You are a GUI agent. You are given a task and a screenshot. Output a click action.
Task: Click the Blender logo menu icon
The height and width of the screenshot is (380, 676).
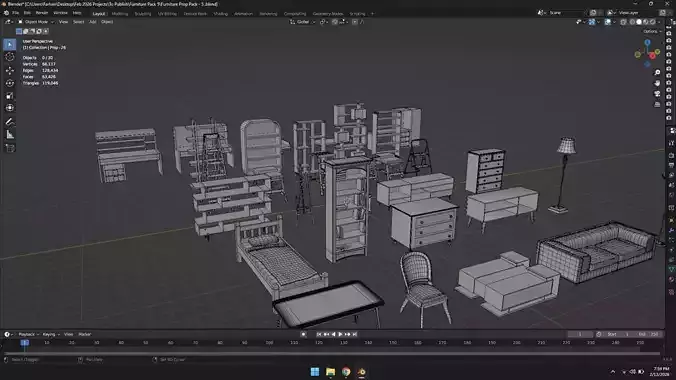pos(6,13)
